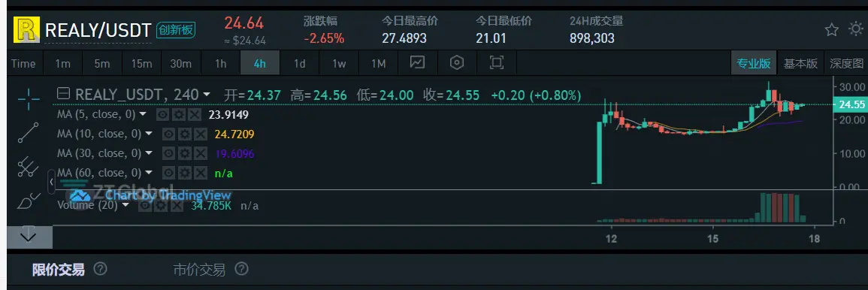Expand the REALY_USDT 240 symbol dropdown

click(207, 95)
